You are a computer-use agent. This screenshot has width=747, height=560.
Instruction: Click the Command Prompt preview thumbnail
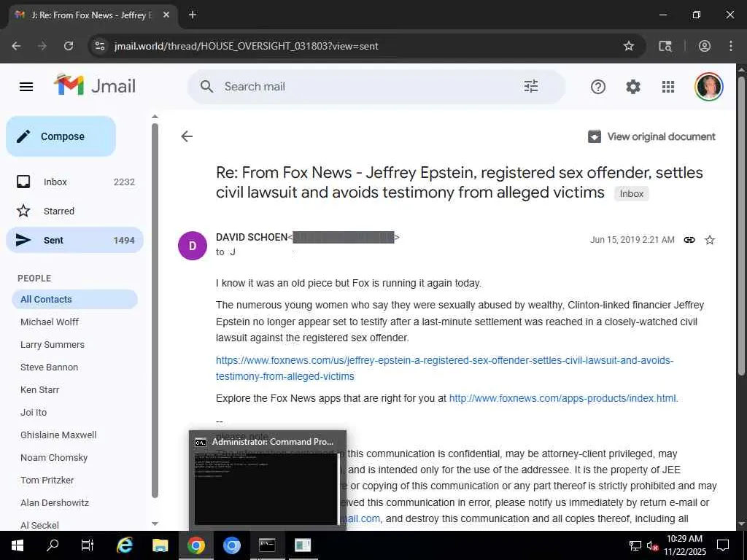pyautogui.click(x=267, y=488)
